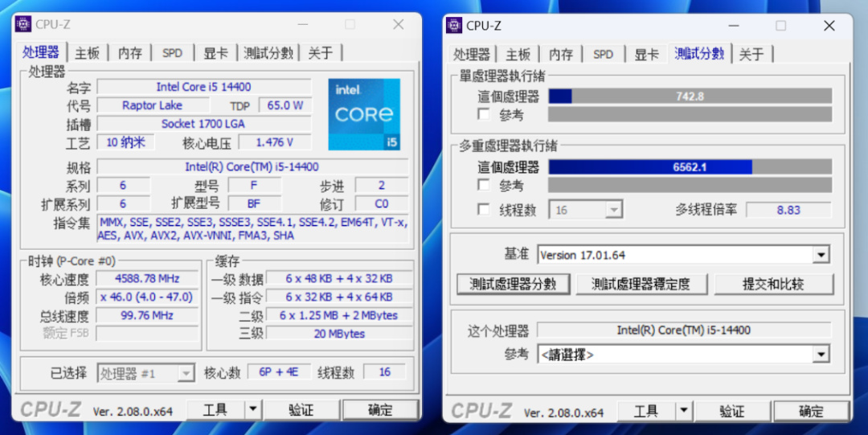Open 主板 tab in right CPU-Z window
Screen dimensions: 868x435
click(x=518, y=55)
